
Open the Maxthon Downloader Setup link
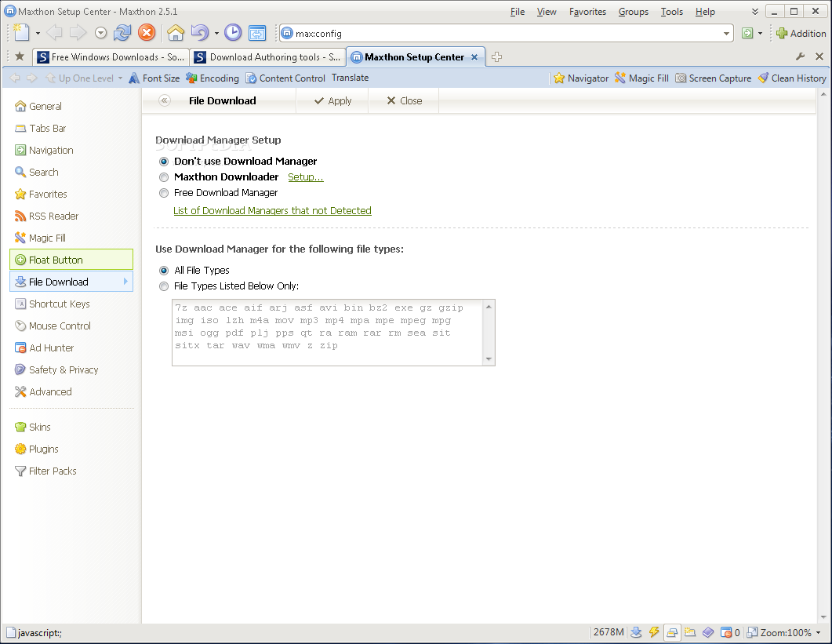(306, 177)
